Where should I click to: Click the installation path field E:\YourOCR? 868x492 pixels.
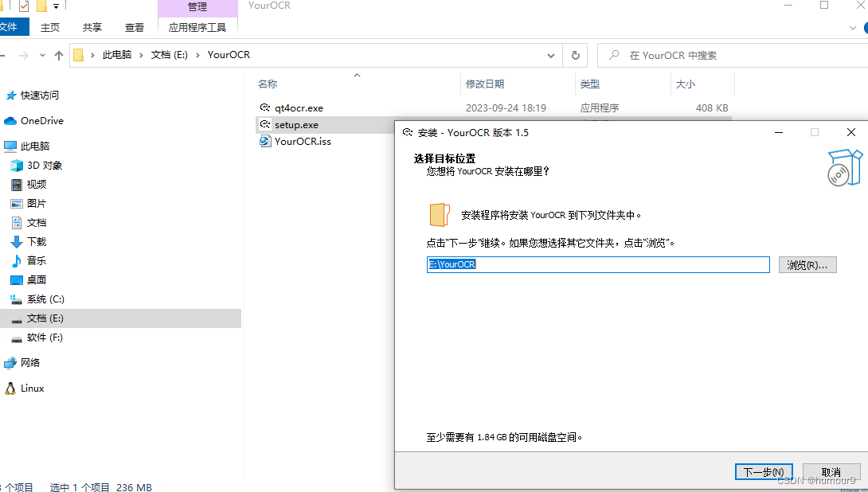[x=597, y=264]
